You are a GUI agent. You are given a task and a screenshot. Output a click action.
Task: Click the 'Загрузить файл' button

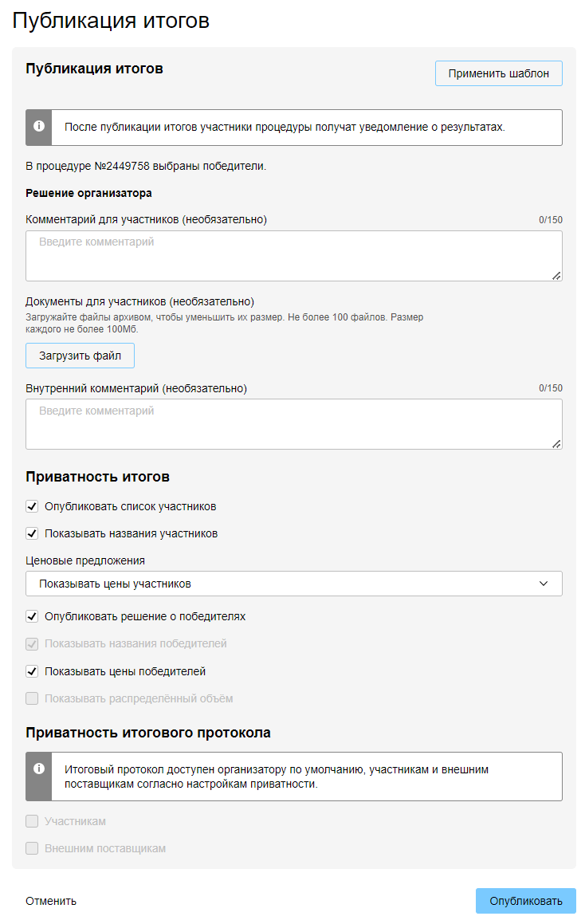(80, 356)
